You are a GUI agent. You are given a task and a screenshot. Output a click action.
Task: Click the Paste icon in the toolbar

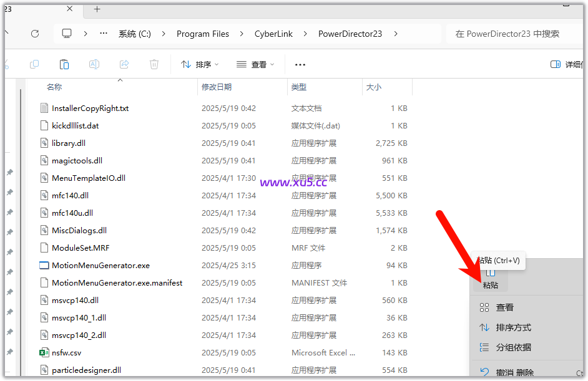tap(64, 64)
